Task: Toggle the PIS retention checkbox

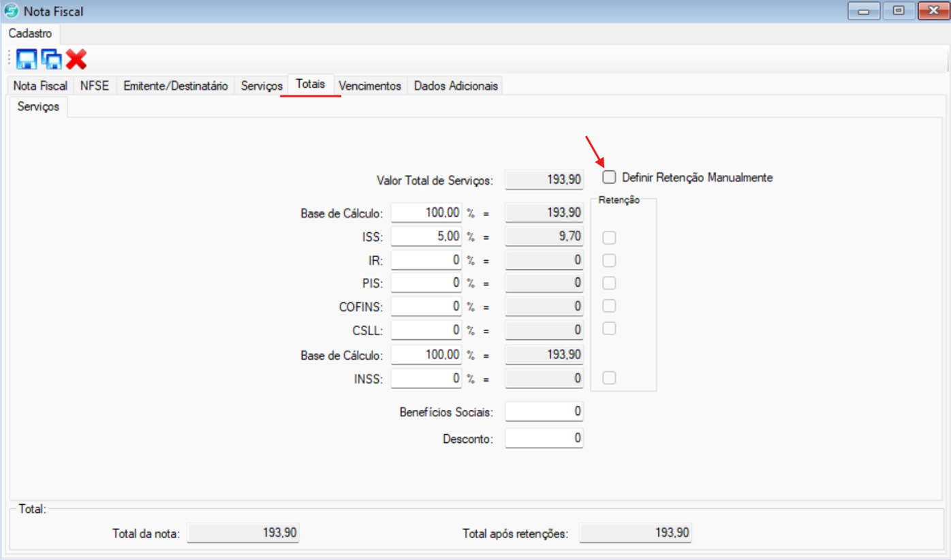Action: 609,283
